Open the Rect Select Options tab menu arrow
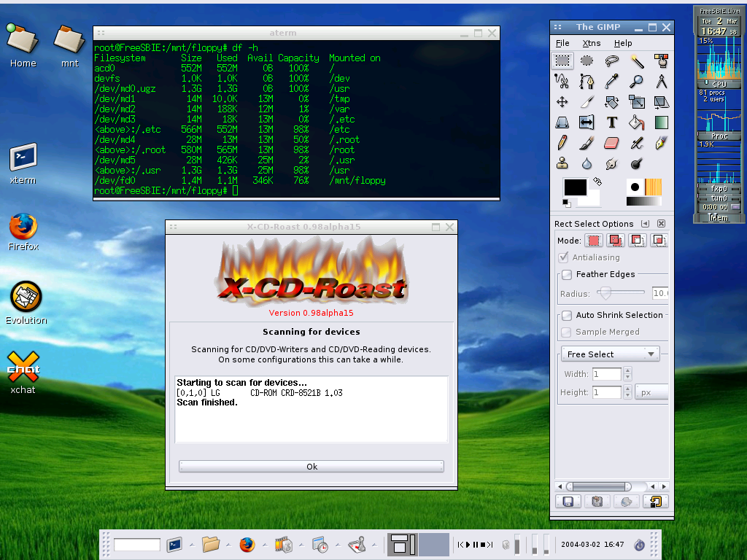The width and height of the screenshot is (747, 560). pos(645,224)
